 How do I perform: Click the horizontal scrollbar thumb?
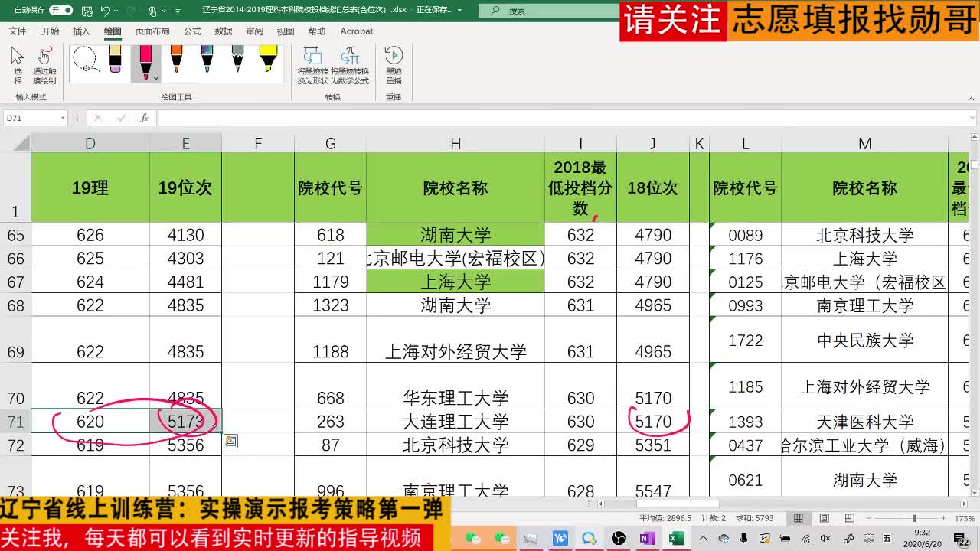[677, 504]
